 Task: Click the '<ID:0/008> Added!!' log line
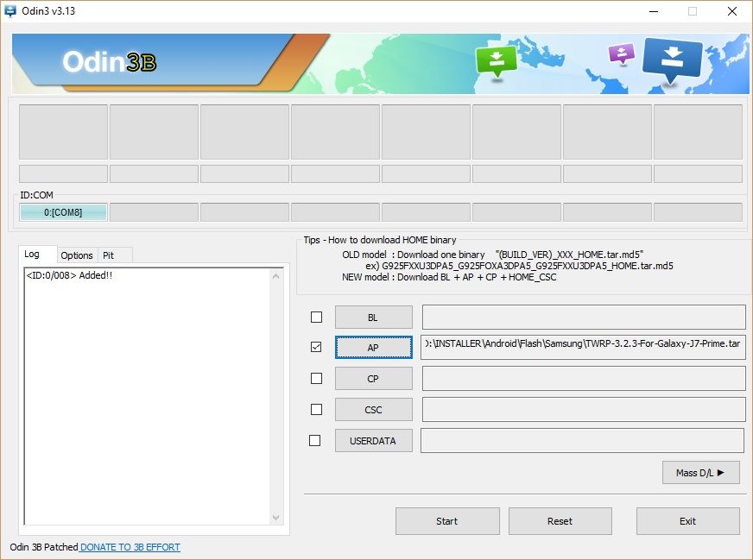point(69,275)
